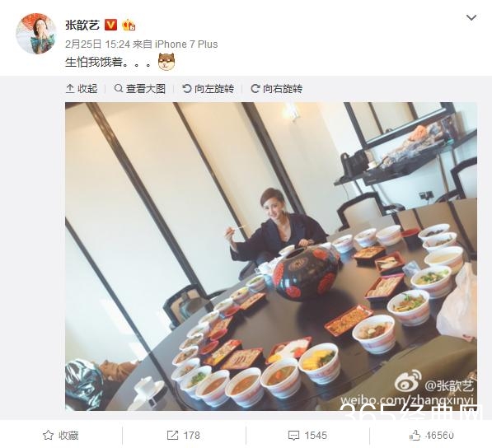The image size is (492, 448).
Task: Click the magnifier icon beside 查看大图
Action: [x=119, y=89]
